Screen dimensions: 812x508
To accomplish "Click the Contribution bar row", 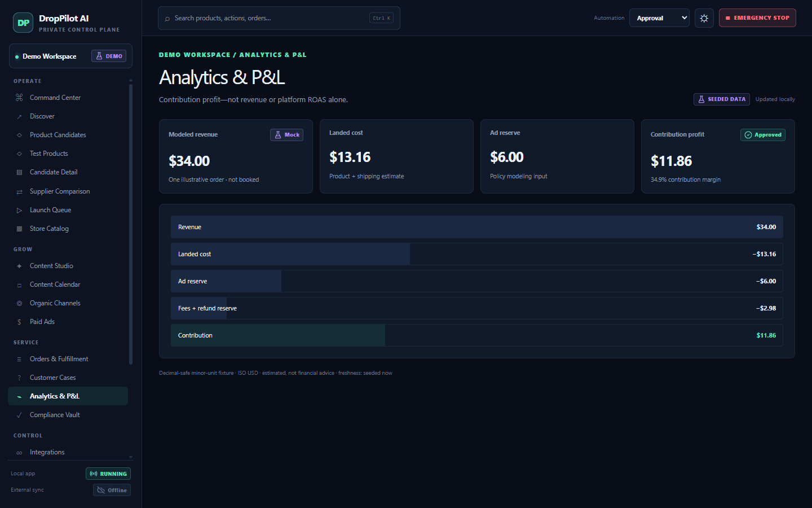I will (x=477, y=335).
